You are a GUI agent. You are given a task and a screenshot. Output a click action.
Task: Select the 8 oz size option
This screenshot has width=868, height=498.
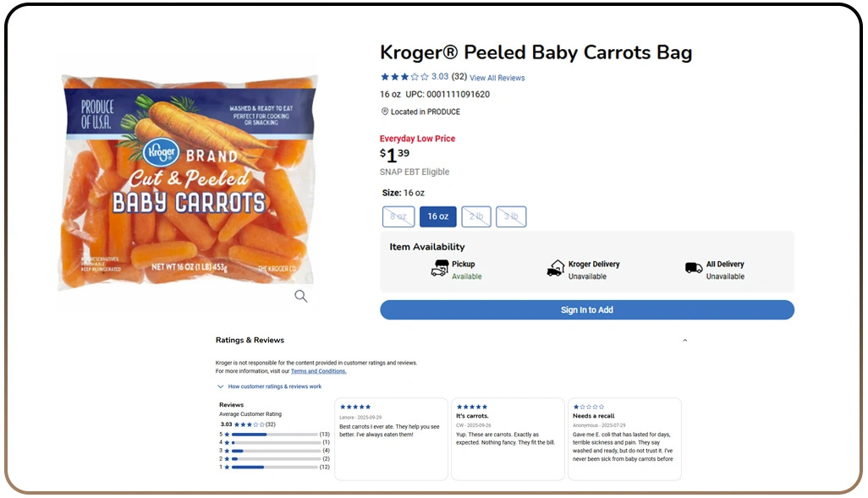398,216
